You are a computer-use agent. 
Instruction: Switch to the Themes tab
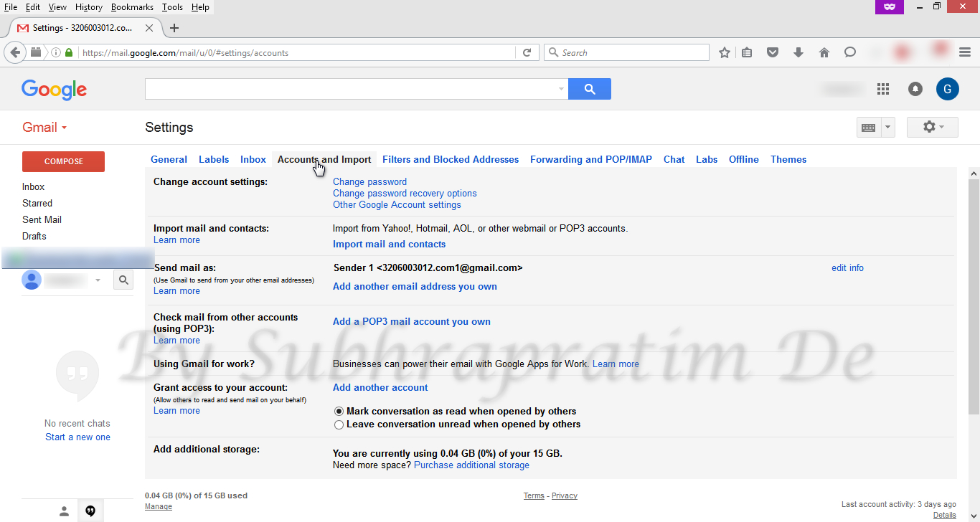[x=788, y=160]
